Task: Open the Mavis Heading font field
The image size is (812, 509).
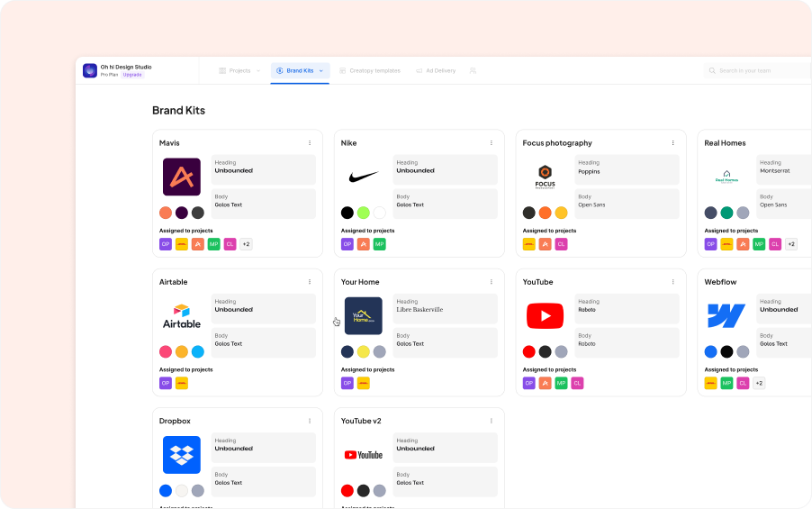Action: click(x=264, y=169)
